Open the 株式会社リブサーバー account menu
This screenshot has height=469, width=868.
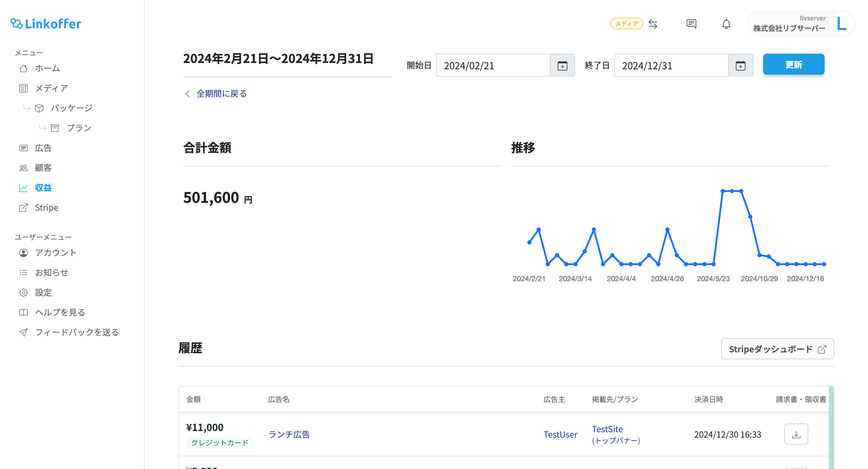click(789, 28)
